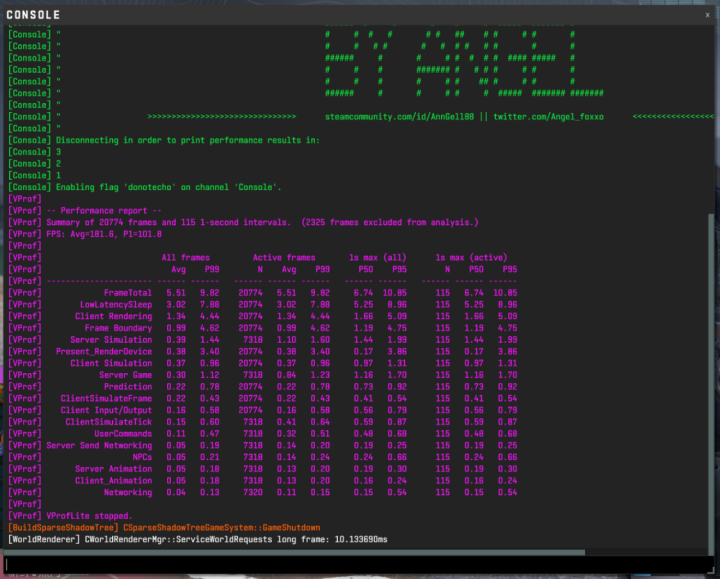The height and width of the screenshot is (579, 720).
Task: Click the 'VProfLite stopped.' line
Action: [70, 516]
